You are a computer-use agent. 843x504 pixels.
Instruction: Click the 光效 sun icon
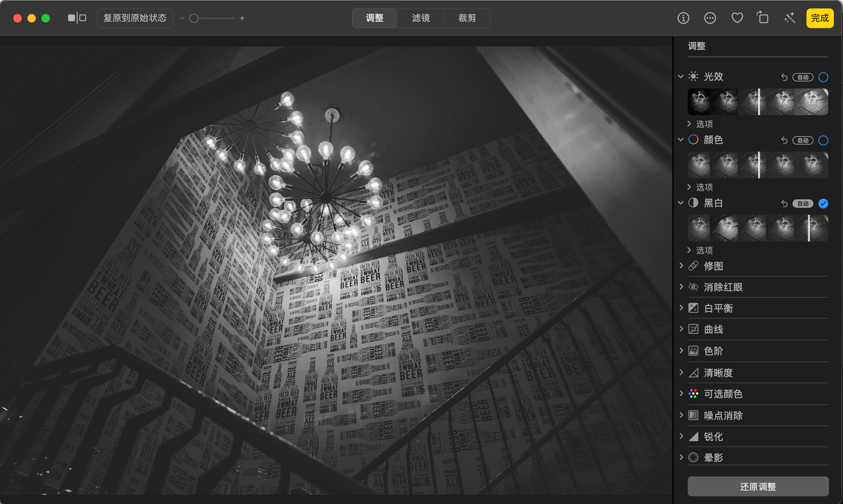pyautogui.click(x=693, y=77)
